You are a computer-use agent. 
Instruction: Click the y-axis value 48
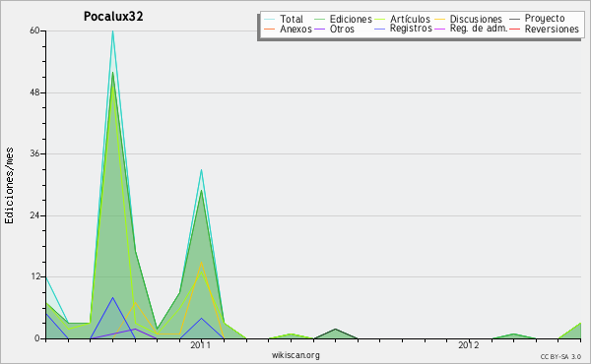tap(35, 92)
